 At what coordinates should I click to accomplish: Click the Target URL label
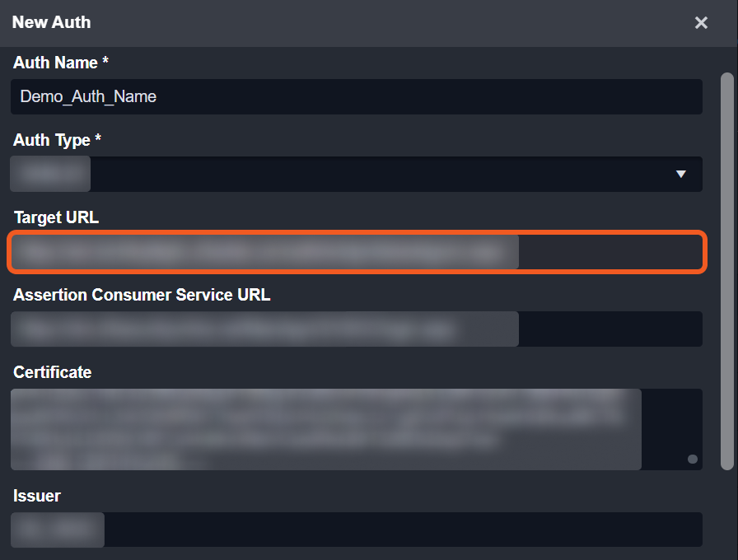click(56, 217)
